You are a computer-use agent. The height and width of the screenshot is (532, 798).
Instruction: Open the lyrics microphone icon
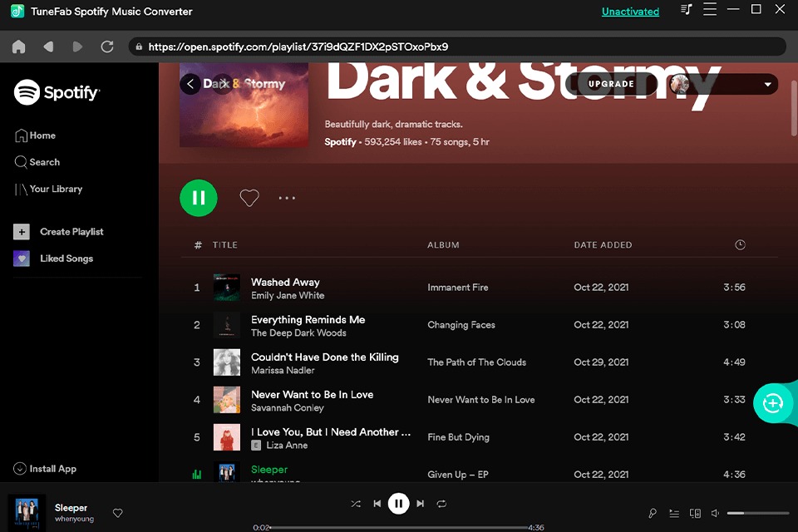point(653,514)
